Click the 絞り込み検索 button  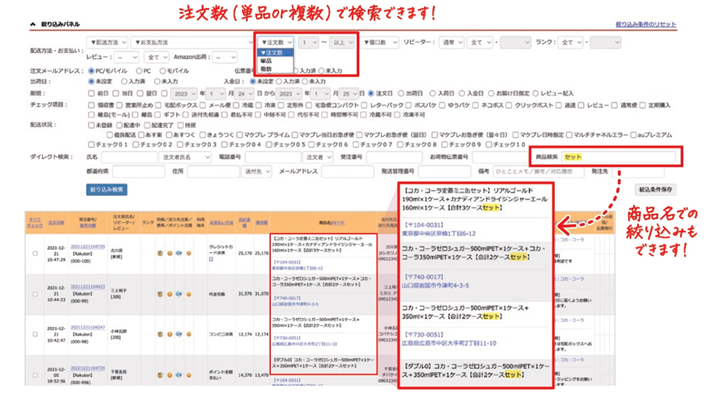point(106,189)
